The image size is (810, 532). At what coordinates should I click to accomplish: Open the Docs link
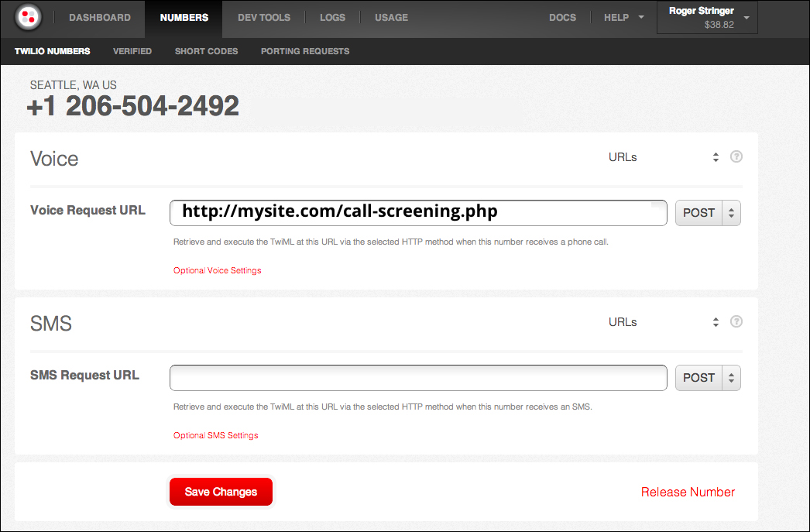[562, 18]
